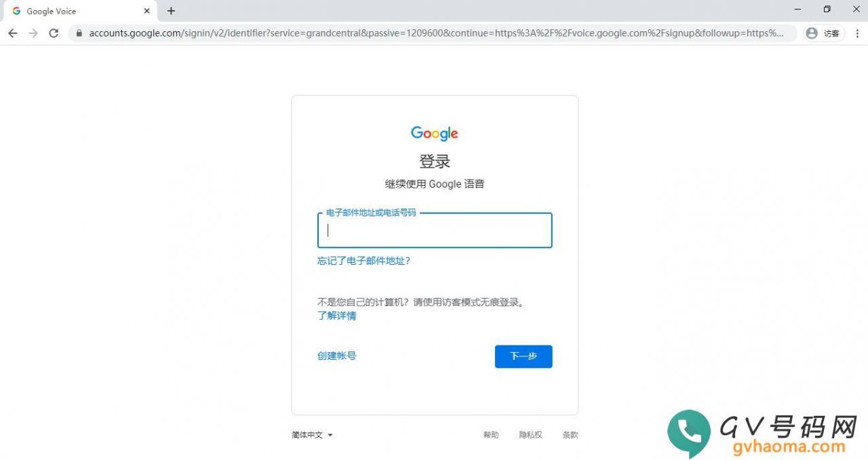868x460 pixels.
Task: Open the 隐私权 footer link
Action: [x=530, y=435]
